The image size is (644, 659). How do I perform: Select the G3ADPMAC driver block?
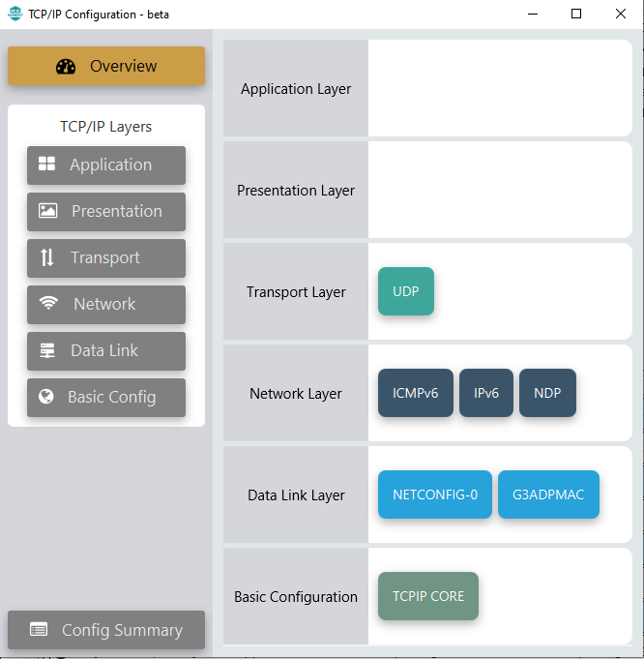click(548, 494)
